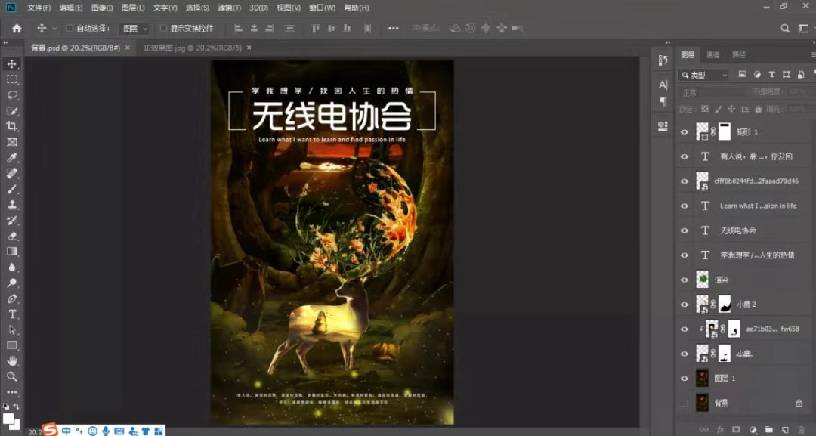Open the 文字(Y) menu
Screen dimensions: 816x436
(x=165, y=8)
